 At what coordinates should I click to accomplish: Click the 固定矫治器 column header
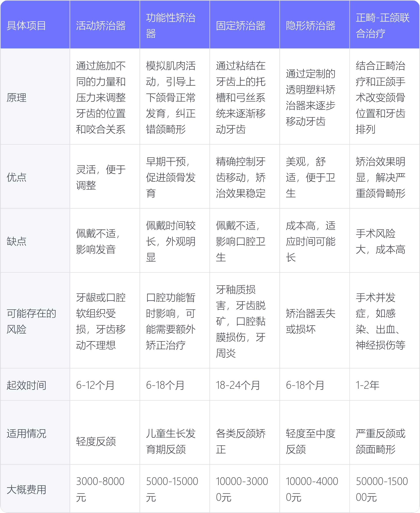[245, 25]
